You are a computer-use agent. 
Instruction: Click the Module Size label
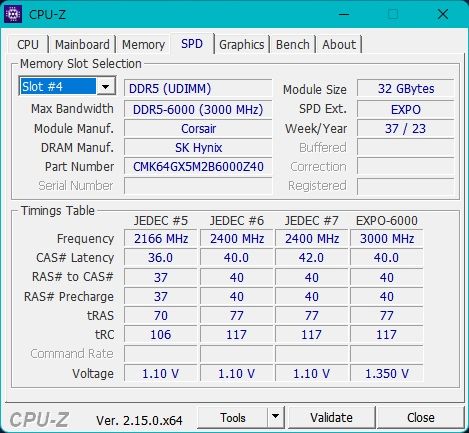click(x=315, y=89)
